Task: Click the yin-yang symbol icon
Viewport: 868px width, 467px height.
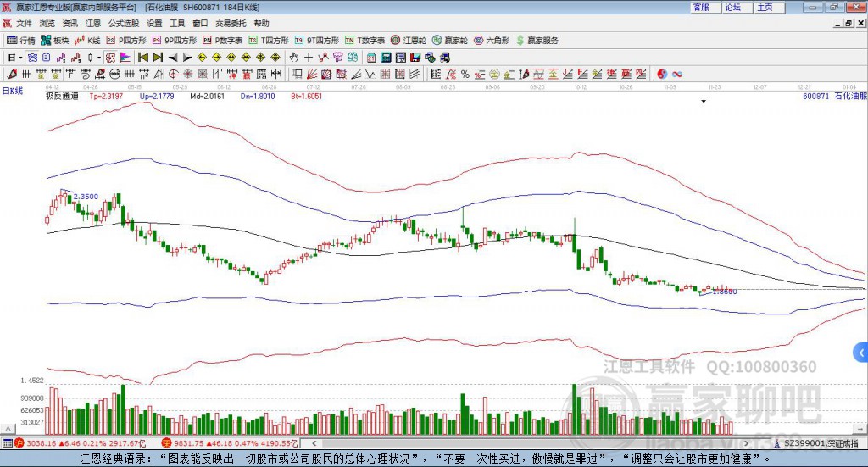Action: point(662,74)
